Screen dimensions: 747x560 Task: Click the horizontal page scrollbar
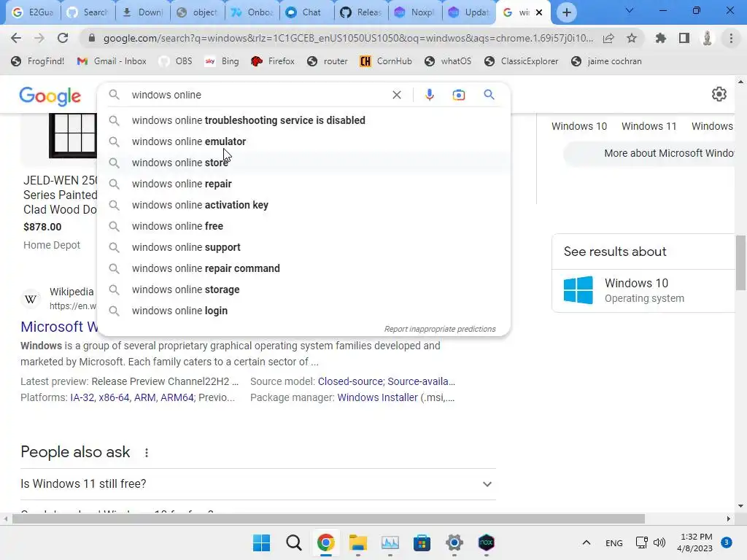click(x=328, y=518)
